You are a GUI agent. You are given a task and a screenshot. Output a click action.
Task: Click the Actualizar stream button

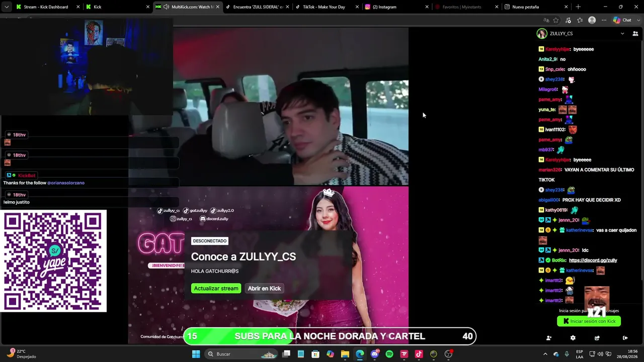pos(216,289)
